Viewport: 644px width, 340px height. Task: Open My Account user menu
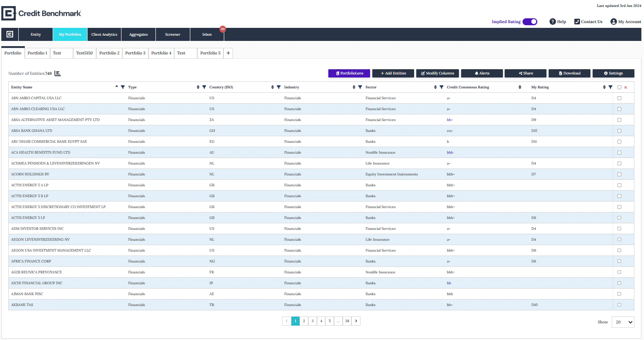click(626, 21)
